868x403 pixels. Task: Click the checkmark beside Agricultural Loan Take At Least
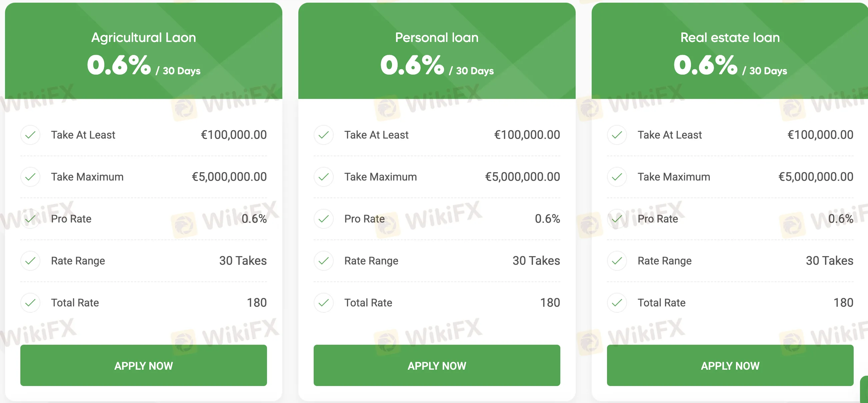(x=30, y=135)
